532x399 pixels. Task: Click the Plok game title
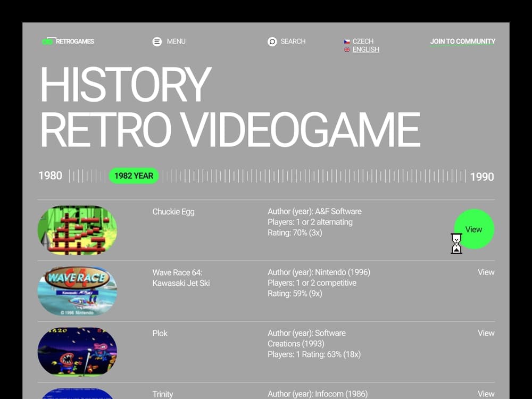(x=160, y=333)
